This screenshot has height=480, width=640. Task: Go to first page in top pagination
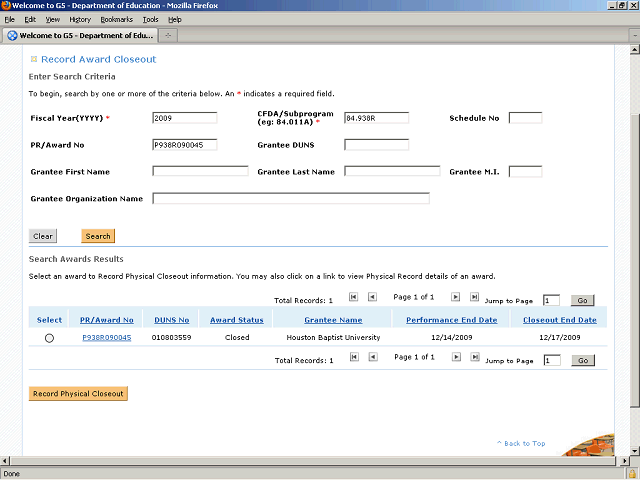pyautogui.click(x=353, y=297)
